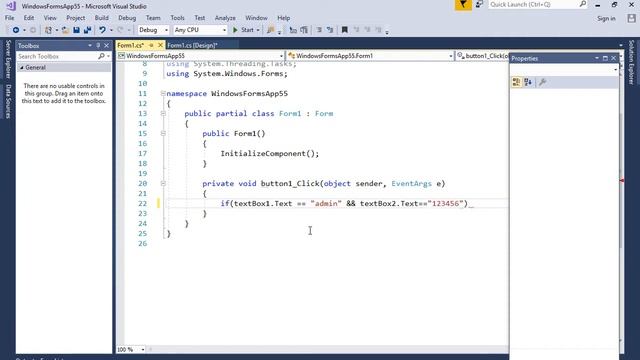Show Properties in Categorized view
The height and width of the screenshot is (360, 640).
[x=516, y=82]
